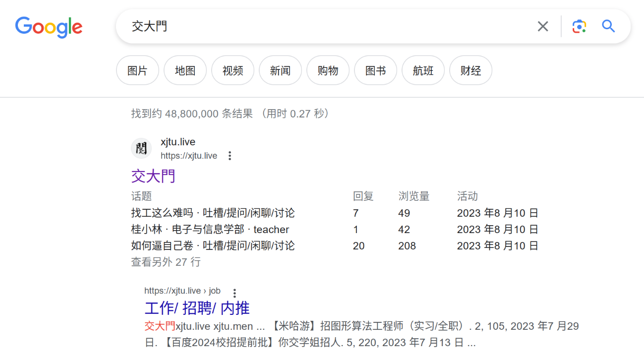Open options menu beside https://xjtu.live
Screen dimensions: 644x363
(x=230, y=156)
